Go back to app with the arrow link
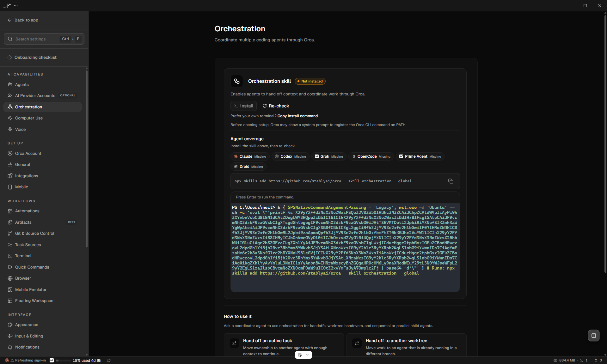The width and height of the screenshot is (607, 364). pyautogui.click(x=23, y=20)
